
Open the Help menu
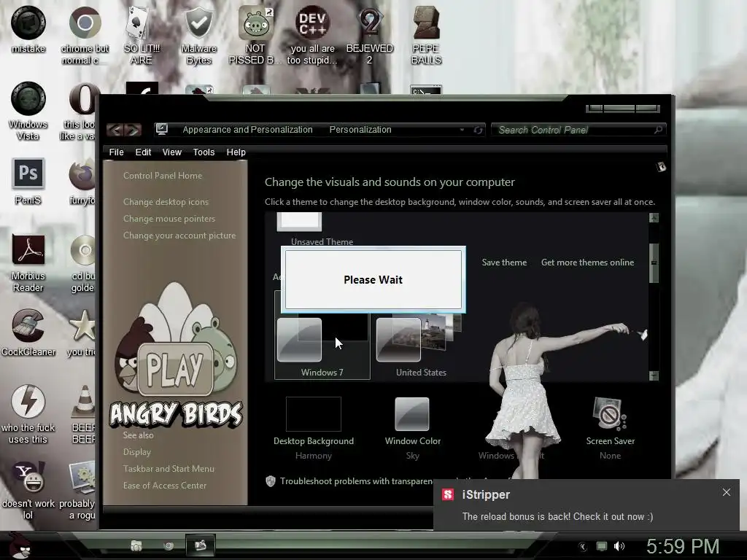[236, 152]
